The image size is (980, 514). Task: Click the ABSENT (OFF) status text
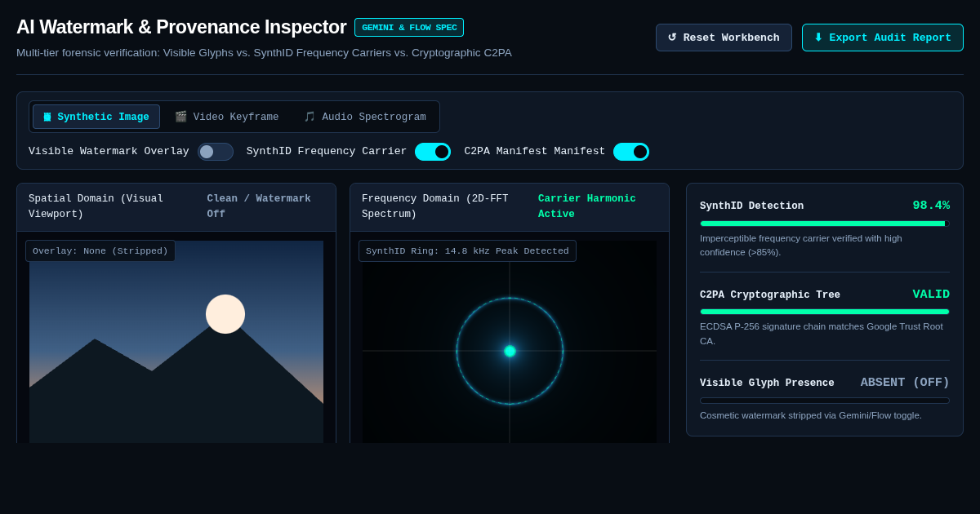[x=905, y=383]
